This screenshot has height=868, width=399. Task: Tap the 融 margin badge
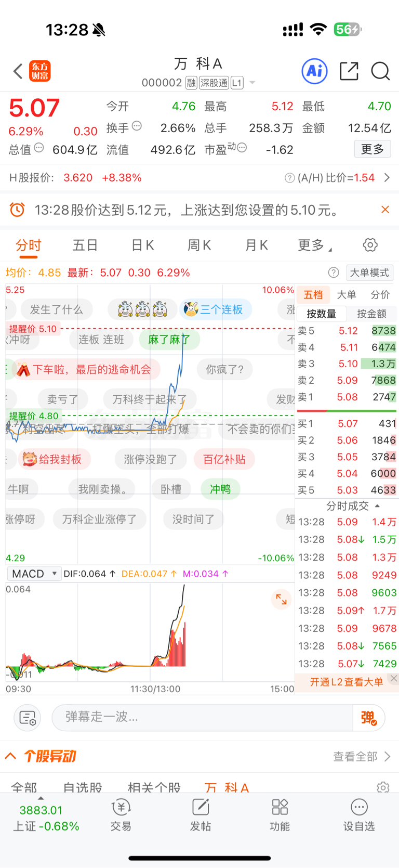[191, 83]
